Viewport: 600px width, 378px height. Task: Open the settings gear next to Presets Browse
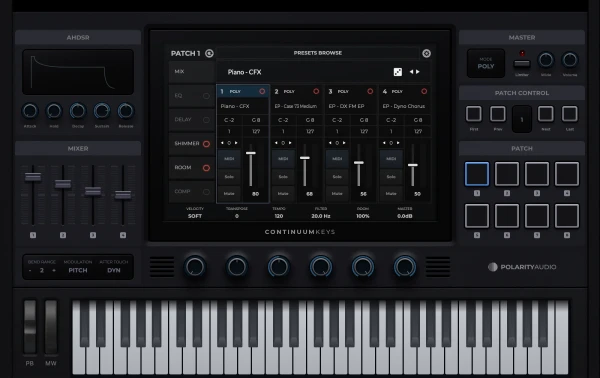(426, 53)
